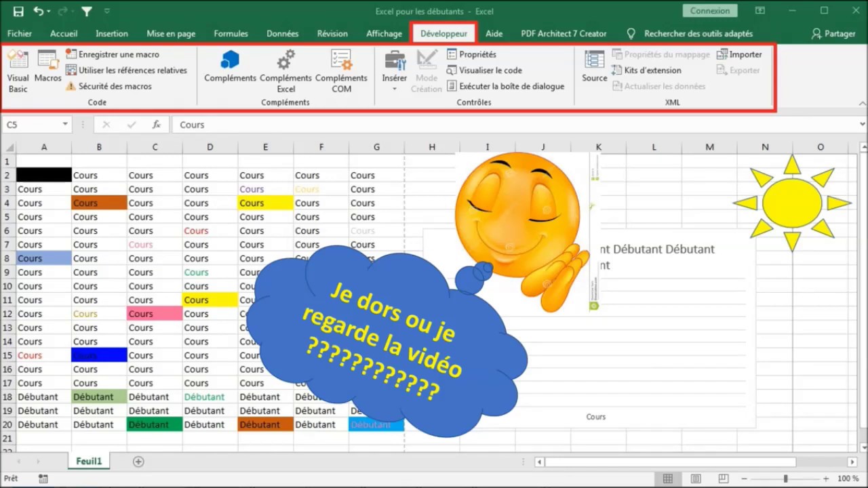
Task: Undo the last action
Action: point(39,12)
